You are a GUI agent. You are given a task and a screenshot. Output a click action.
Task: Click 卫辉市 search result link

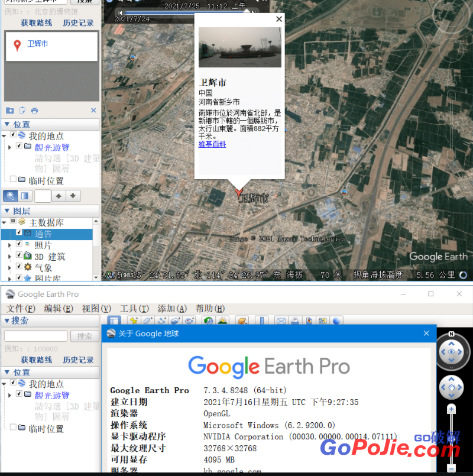pyautogui.click(x=38, y=44)
